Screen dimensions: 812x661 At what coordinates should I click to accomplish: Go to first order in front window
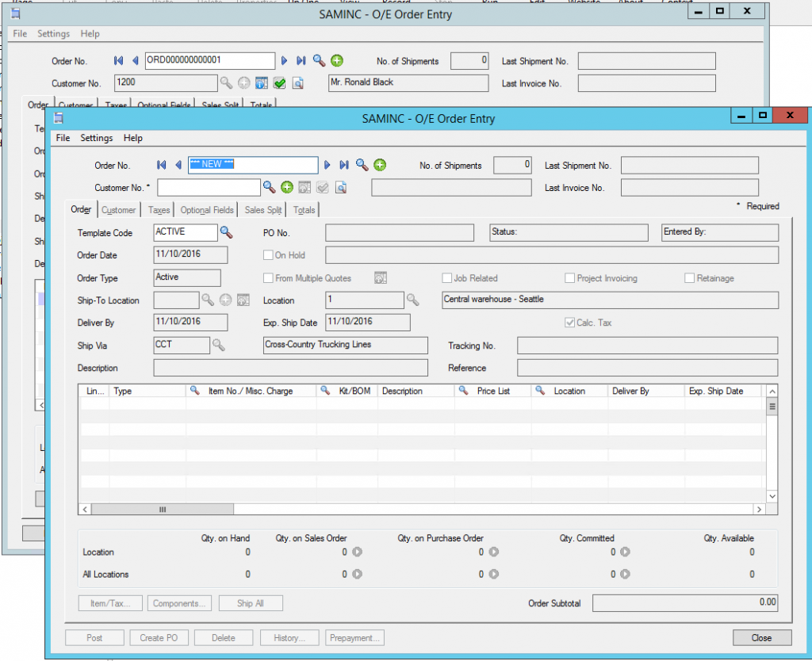[162, 165]
